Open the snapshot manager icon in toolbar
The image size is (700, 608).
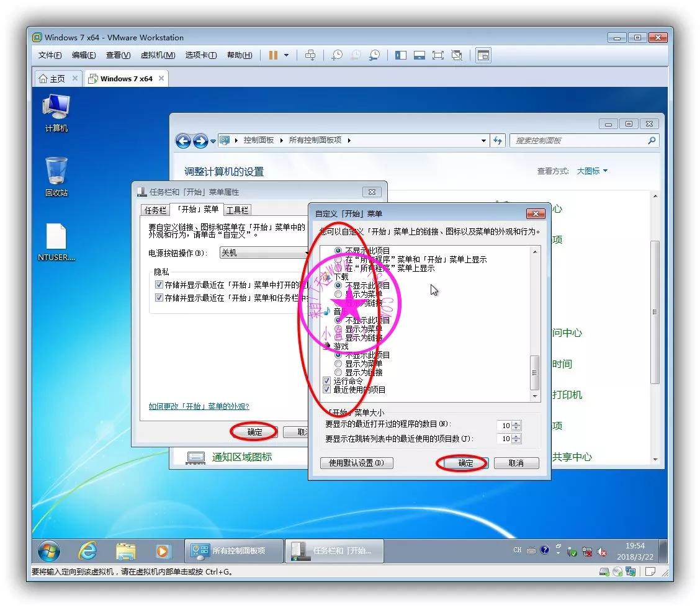(x=374, y=55)
